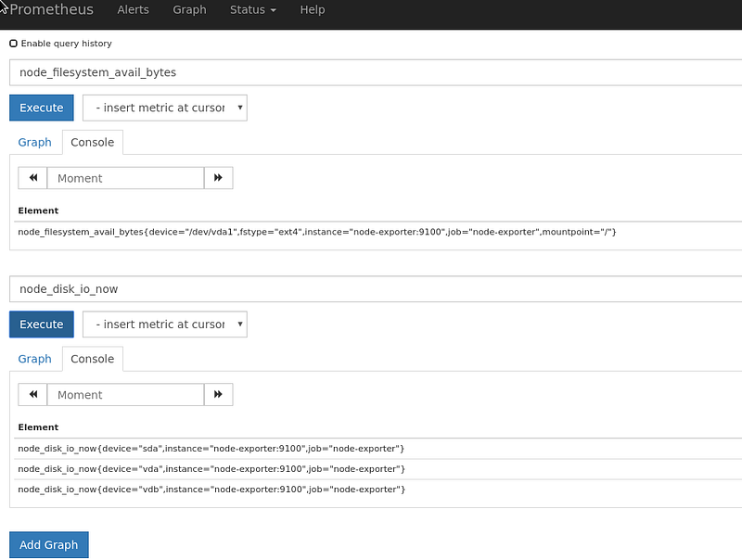
Task: Open the Graph page in navbar
Action: pos(189,10)
